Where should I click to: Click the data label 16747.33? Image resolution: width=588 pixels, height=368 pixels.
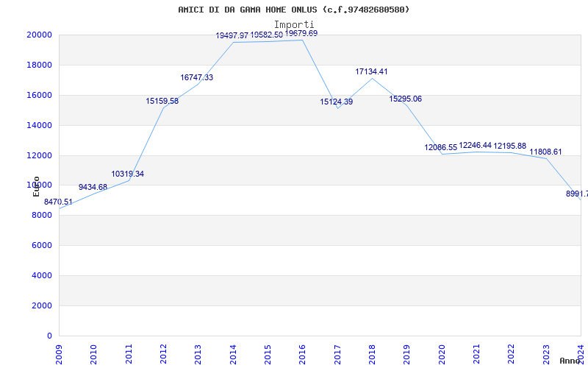pos(197,77)
